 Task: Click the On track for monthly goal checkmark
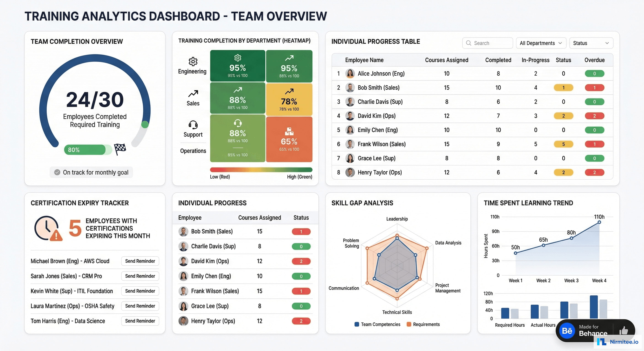pyautogui.click(x=57, y=172)
